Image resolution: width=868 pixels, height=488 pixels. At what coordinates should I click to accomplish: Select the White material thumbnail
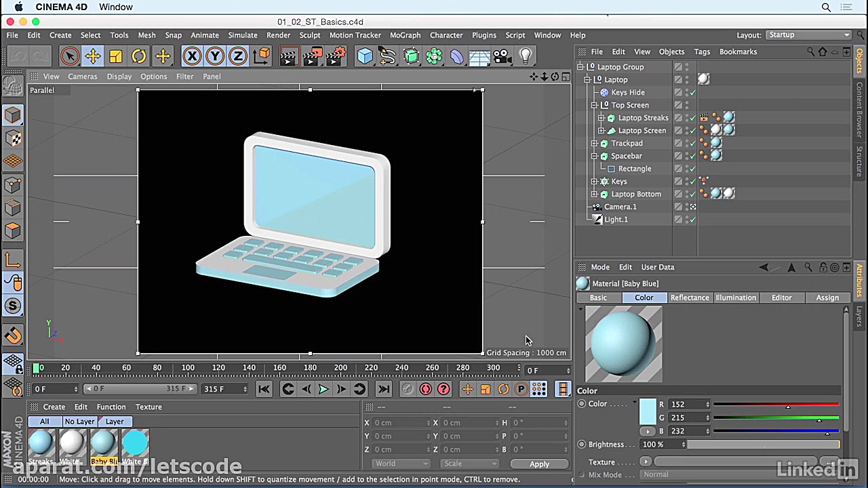coord(72,443)
